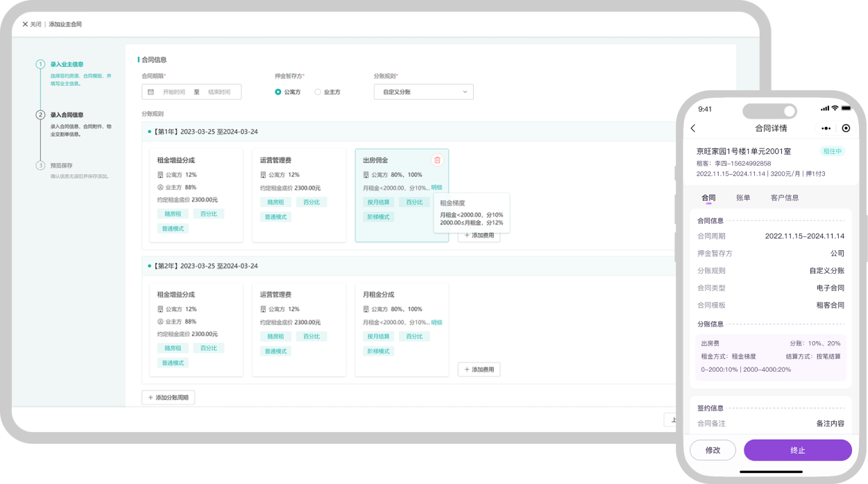Click 普通模式 tag in first-year 租金增益分成 card

coord(173,229)
